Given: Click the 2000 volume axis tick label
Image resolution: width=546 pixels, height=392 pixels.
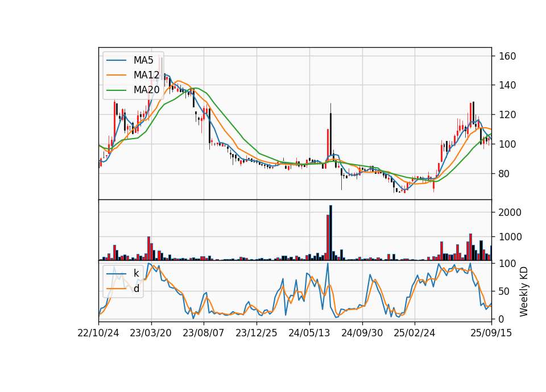Looking at the screenshot, I should tap(510, 212).
